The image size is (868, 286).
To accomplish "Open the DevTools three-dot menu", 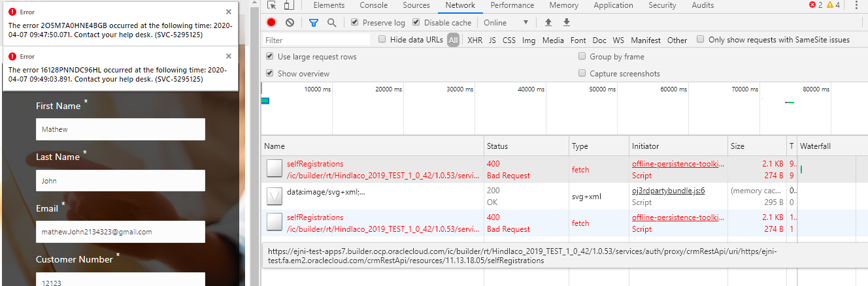I will pos(856,5).
